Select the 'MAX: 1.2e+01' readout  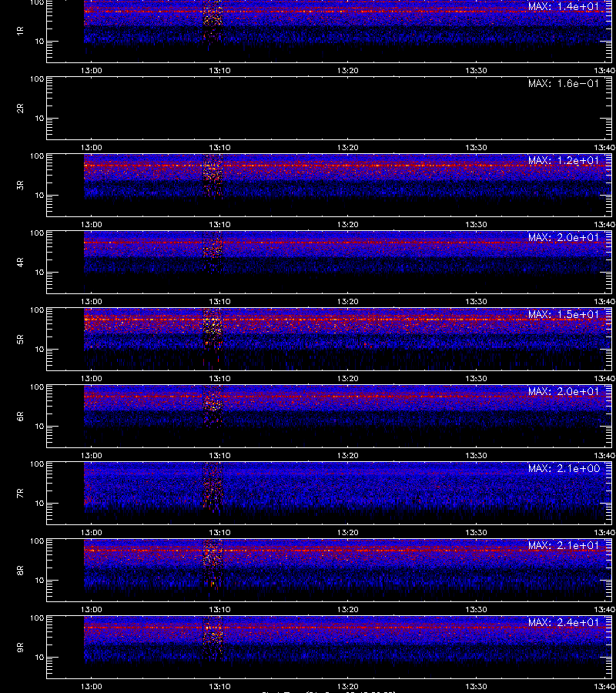(564, 160)
